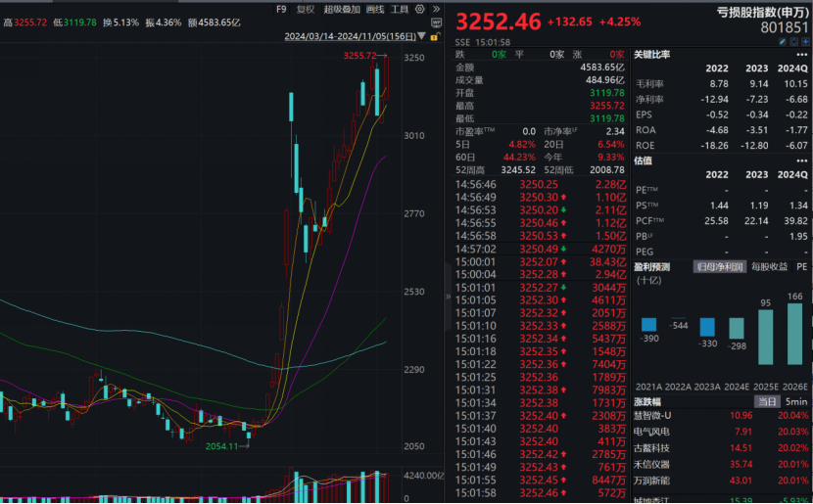
Task: Open the 工具 tools menu
Action: (x=400, y=10)
